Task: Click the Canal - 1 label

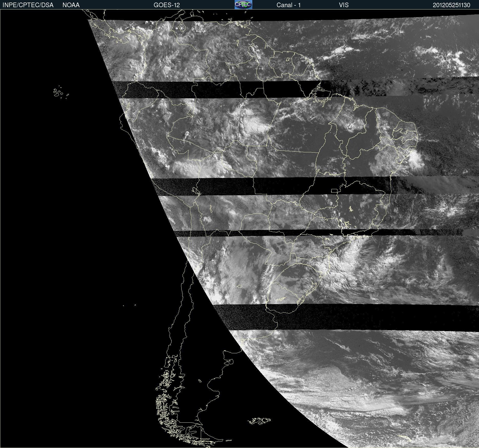Action: (x=288, y=5)
